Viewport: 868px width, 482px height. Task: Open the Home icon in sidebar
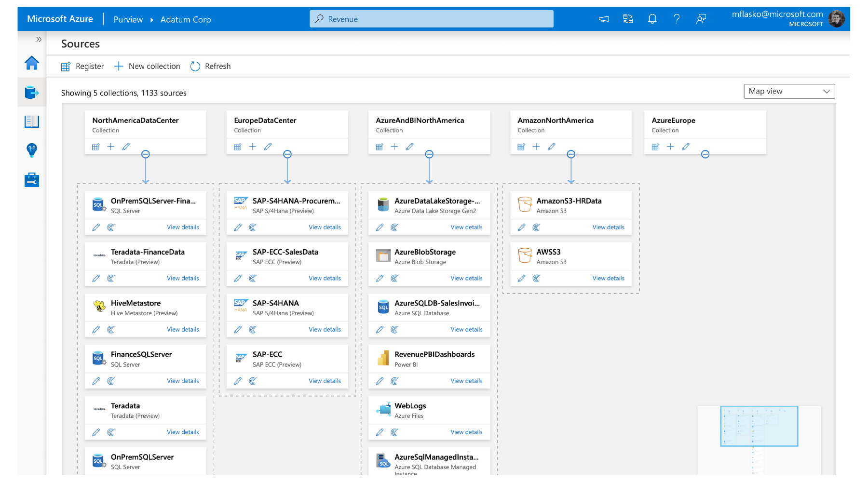click(32, 63)
